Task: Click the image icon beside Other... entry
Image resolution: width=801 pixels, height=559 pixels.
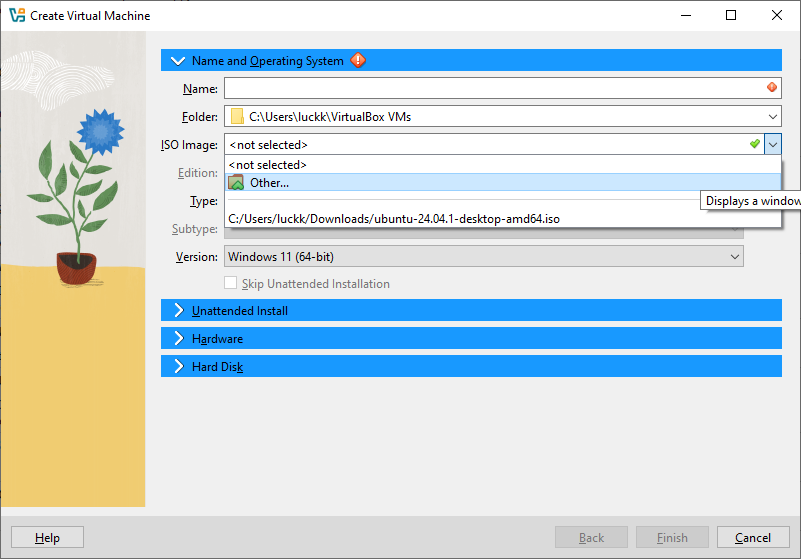Action: coord(236,183)
